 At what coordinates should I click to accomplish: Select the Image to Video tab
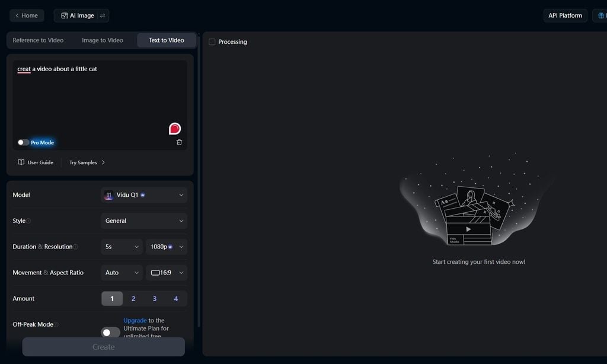click(103, 40)
